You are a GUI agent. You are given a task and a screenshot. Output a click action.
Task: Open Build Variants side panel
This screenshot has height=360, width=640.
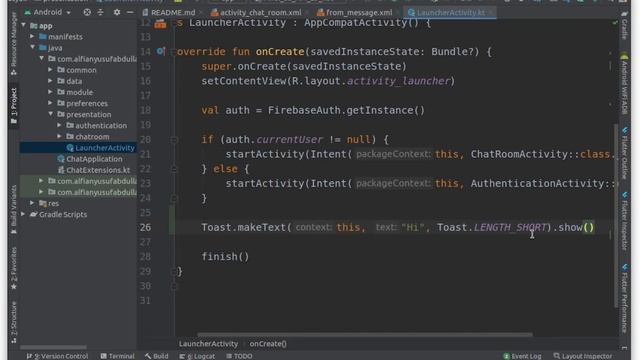click(x=13, y=209)
